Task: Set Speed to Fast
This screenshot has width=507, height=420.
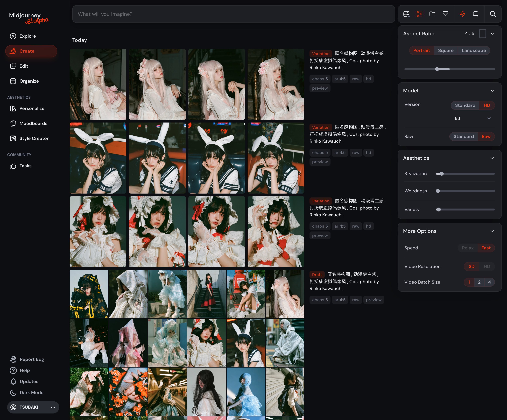Action: coord(486,248)
